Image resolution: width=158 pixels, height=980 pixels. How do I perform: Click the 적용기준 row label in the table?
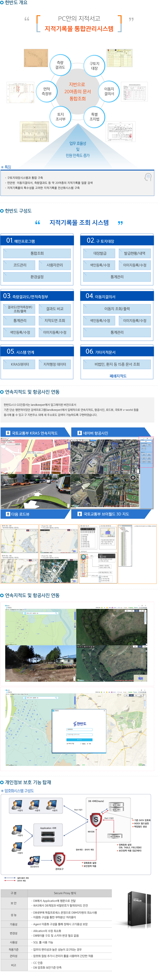14,950
